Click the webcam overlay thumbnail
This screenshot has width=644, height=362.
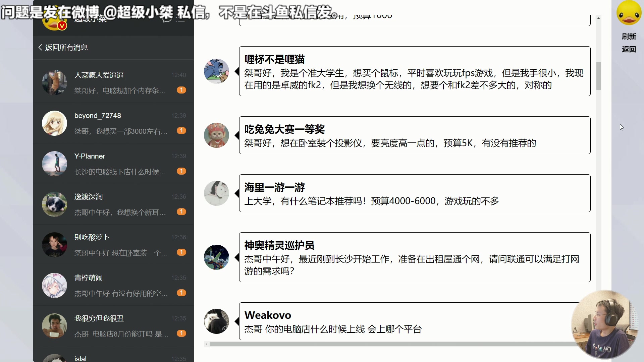tap(604, 324)
